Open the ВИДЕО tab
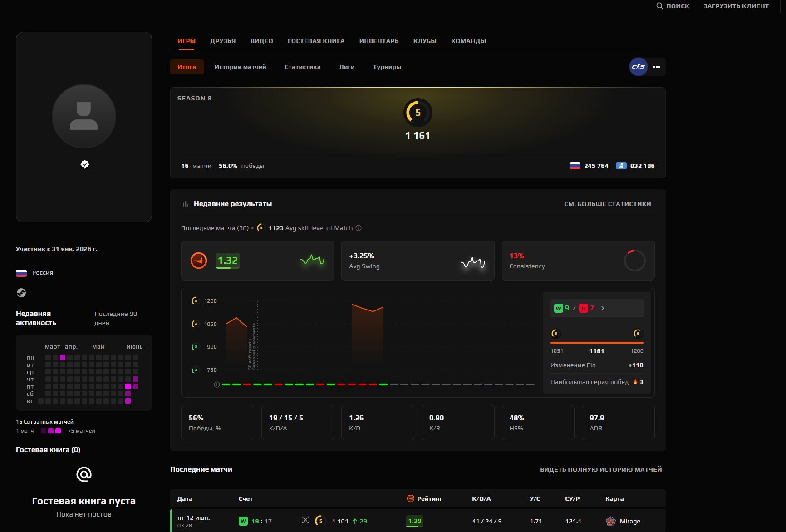Screen dimensions: 786x532 (x=262, y=41)
